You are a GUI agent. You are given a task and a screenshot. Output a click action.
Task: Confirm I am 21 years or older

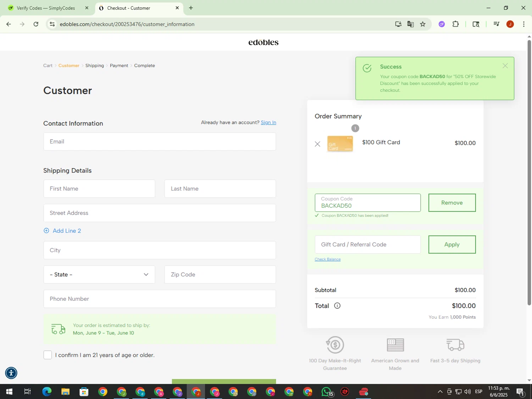point(48,355)
